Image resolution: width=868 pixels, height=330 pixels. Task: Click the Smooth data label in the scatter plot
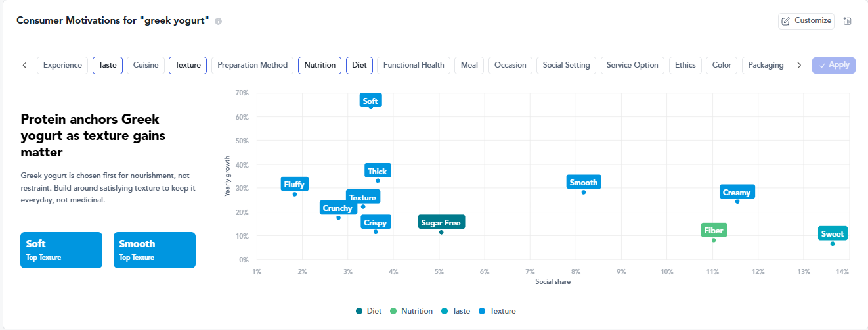click(584, 182)
